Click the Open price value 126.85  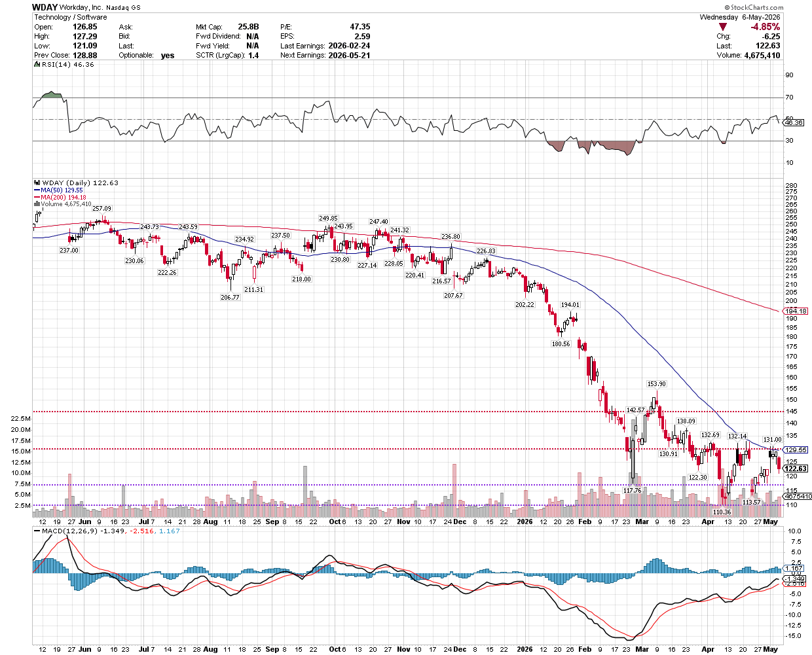[85, 27]
